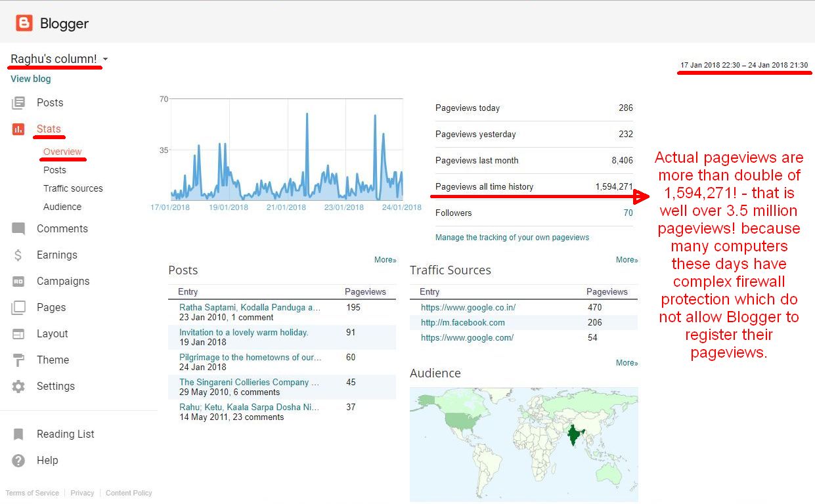
Task: Expand the Raghu's column! blog dropdown arrow
Action: (105, 60)
